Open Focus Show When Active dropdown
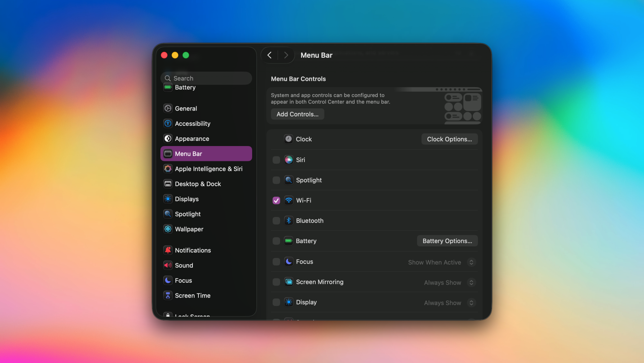Screen dimensions: 644x363 tap(471, 262)
